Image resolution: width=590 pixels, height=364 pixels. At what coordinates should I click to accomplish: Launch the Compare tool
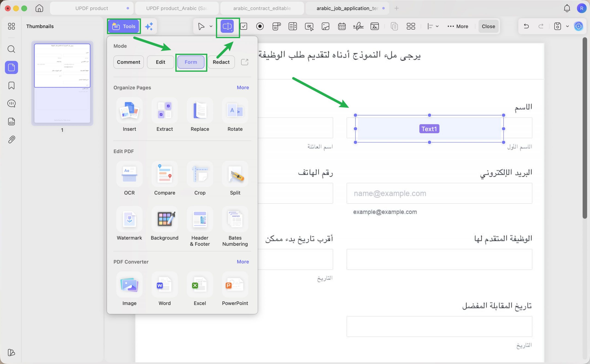(165, 179)
